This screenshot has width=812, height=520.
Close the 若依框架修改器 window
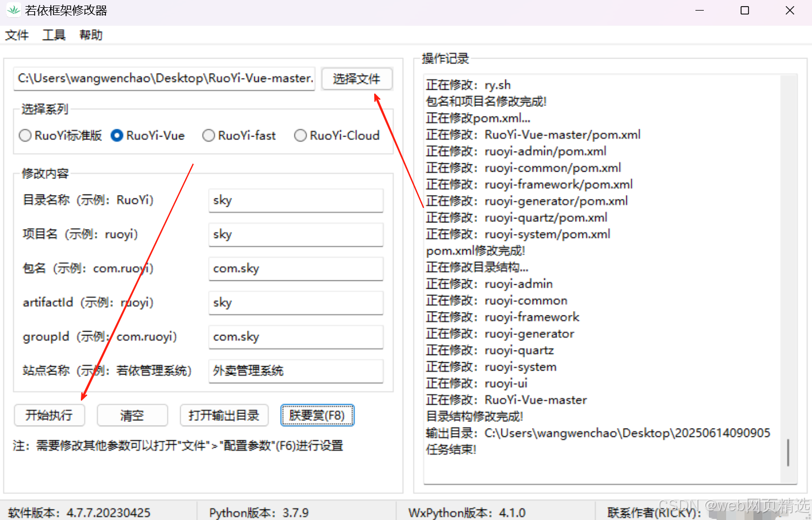point(790,10)
